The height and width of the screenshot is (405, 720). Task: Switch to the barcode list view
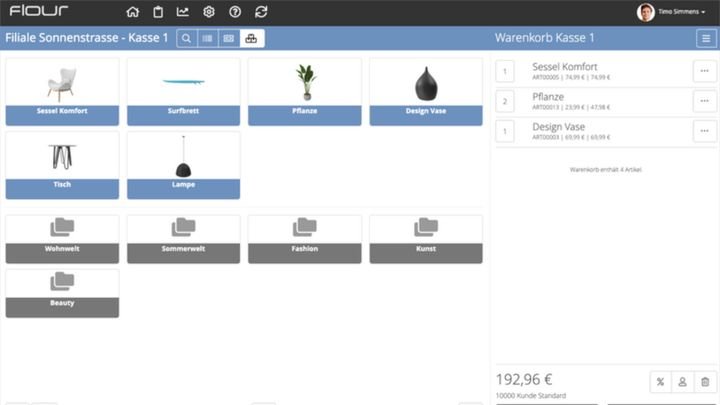click(208, 38)
